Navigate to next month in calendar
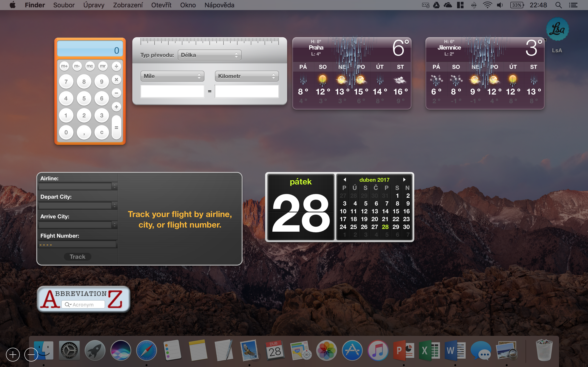588x367 pixels. [405, 180]
